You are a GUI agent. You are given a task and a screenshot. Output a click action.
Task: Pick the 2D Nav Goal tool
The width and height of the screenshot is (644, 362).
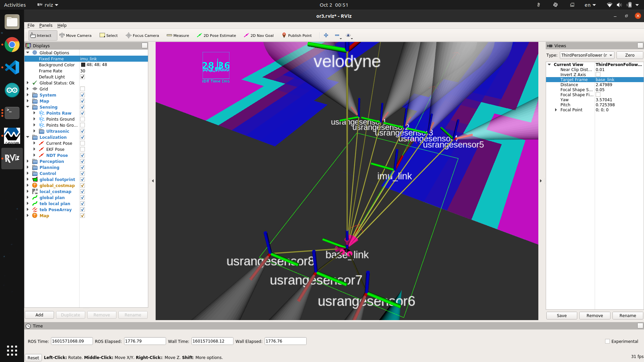tap(259, 36)
